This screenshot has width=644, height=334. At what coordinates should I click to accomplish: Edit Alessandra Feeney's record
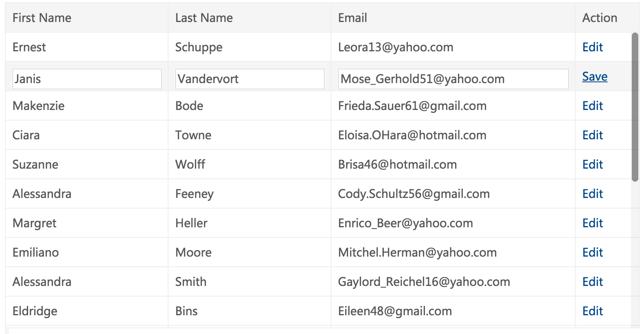[592, 194]
